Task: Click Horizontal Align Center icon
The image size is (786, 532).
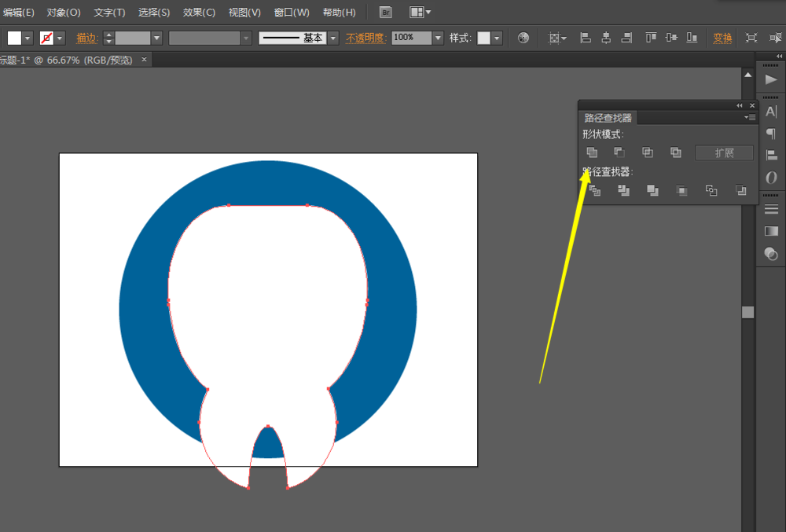Action: click(606, 38)
